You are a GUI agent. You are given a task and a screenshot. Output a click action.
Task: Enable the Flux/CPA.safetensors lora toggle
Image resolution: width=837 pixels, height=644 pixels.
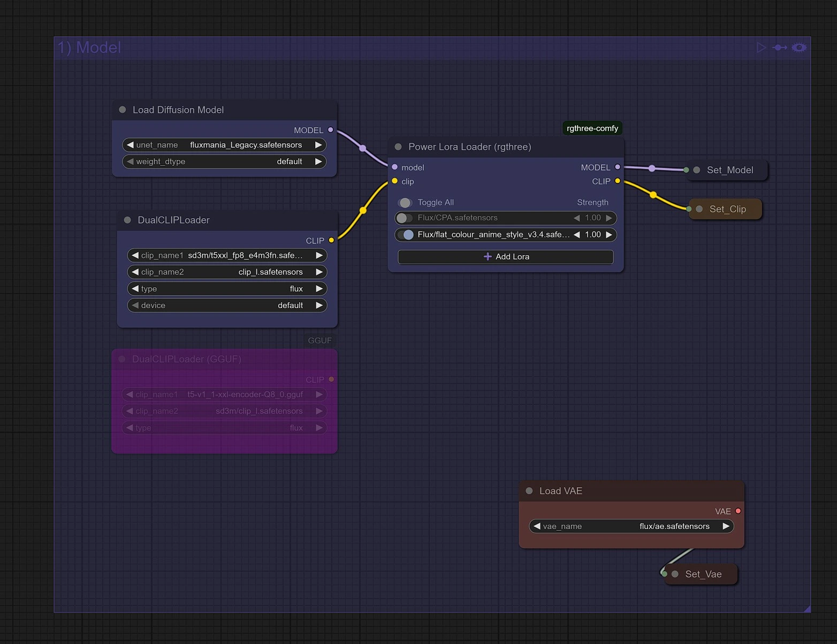coord(404,218)
